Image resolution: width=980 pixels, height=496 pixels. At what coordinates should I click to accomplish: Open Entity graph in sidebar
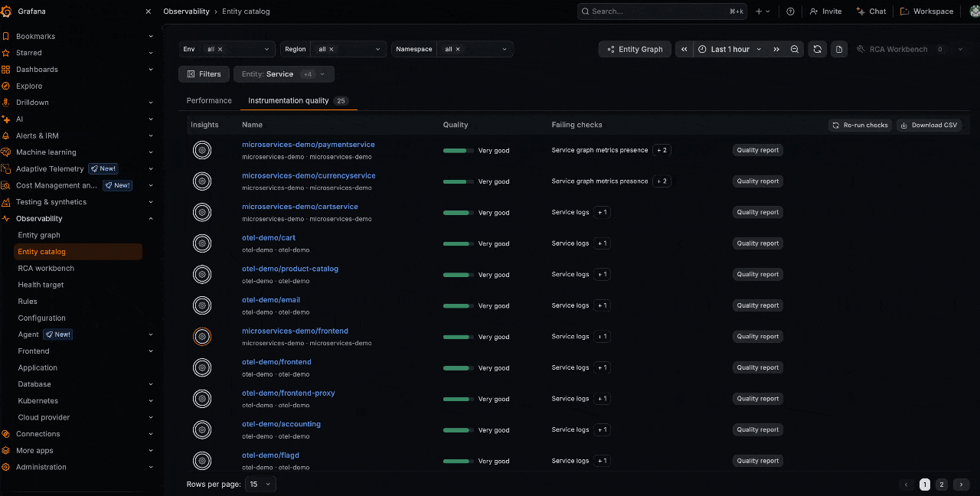tap(39, 235)
